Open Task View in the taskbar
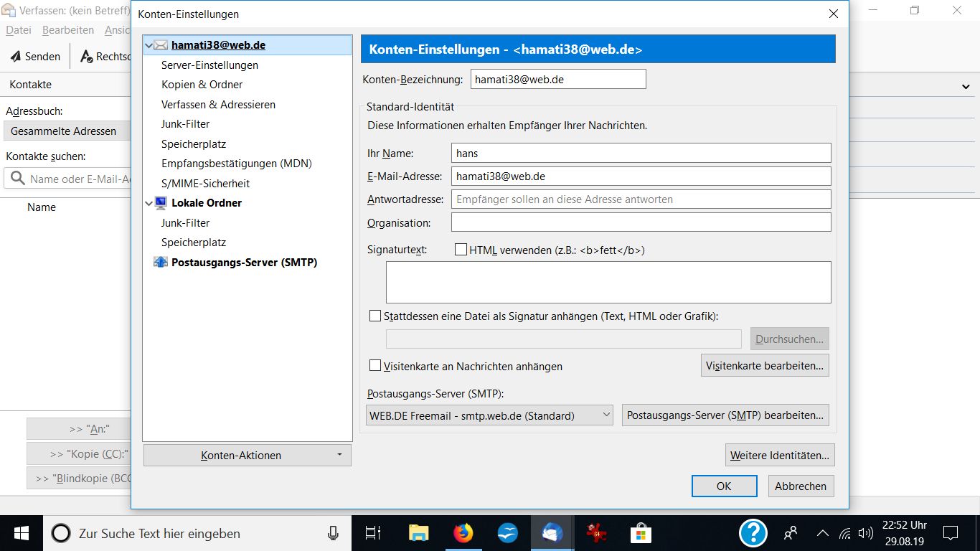The width and height of the screenshot is (980, 551). point(373,533)
